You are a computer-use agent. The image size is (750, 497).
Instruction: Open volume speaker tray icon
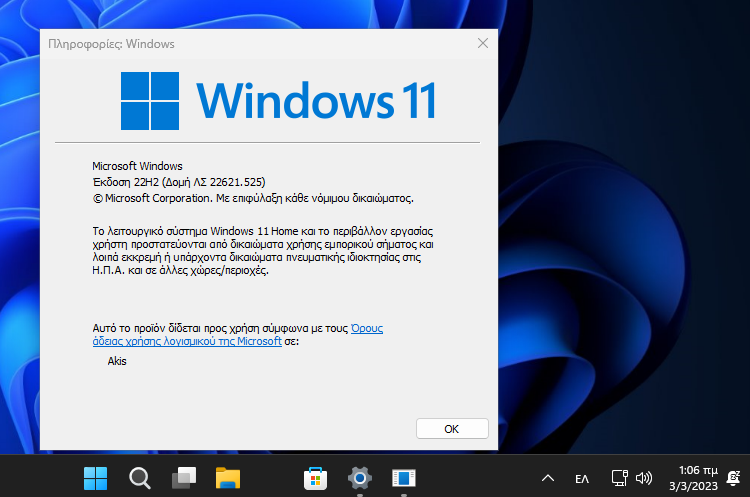[644, 478]
